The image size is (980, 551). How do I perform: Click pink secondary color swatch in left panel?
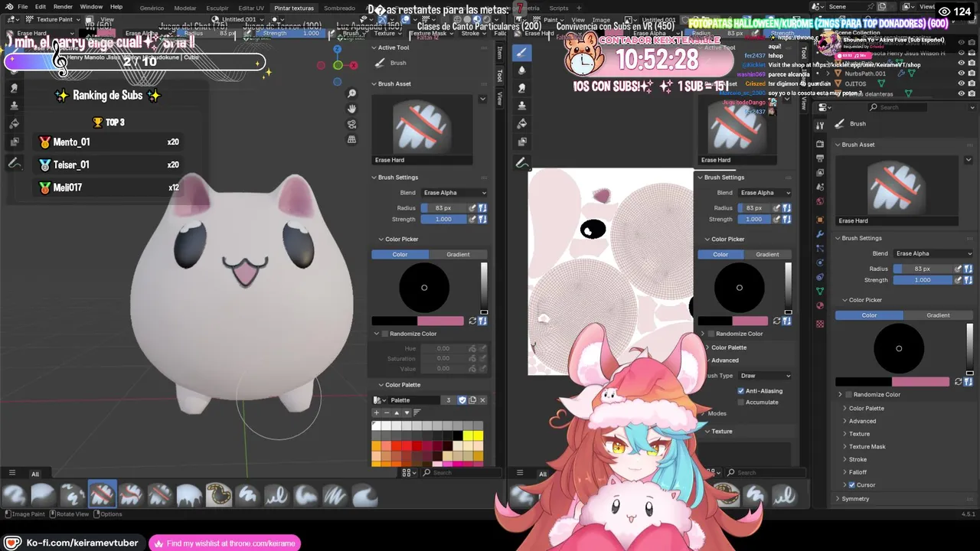click(x=441, y=321)
